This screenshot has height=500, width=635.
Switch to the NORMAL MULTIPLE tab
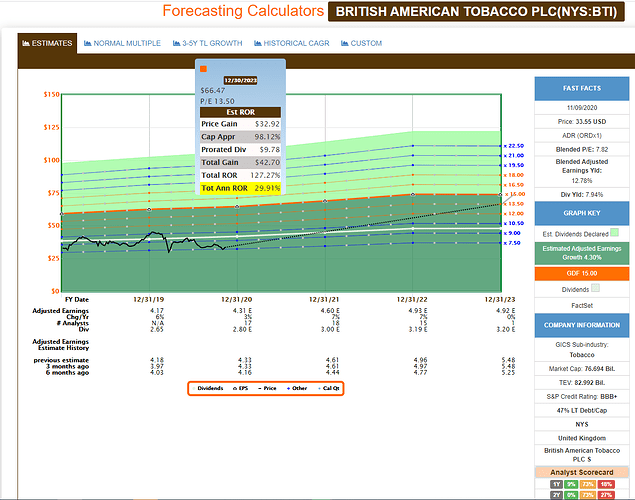tap(122, 43)
